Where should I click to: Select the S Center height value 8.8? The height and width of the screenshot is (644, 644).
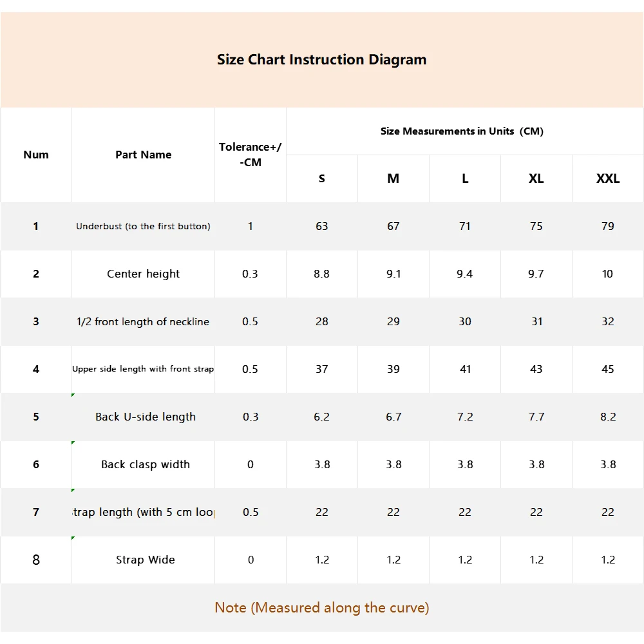[x=321, y=274]
